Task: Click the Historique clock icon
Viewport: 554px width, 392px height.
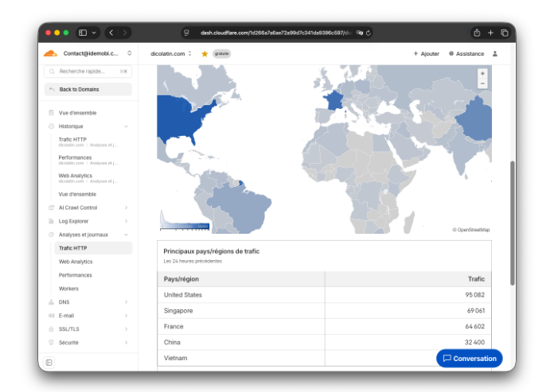Action: [x=51, y=126]
